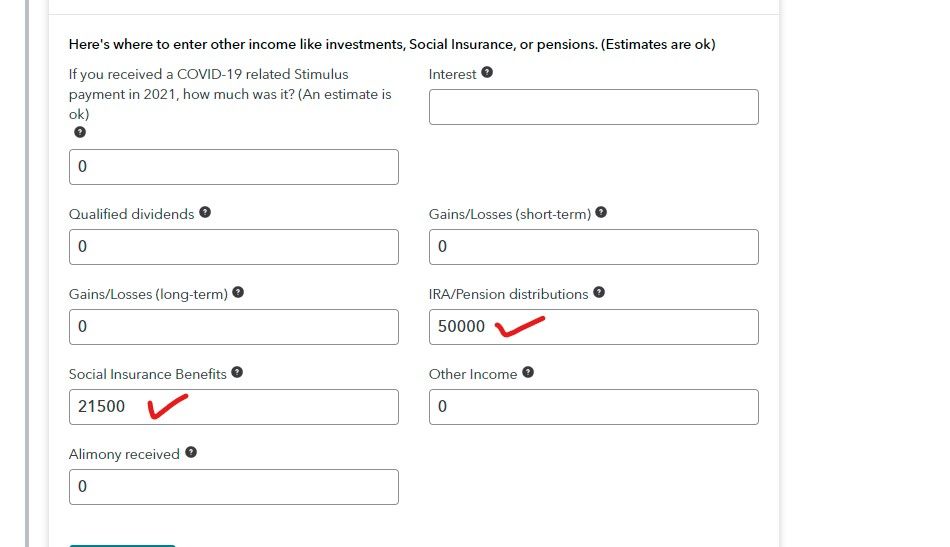Click the teal button below Alimony field

click(x=122, y=546)
